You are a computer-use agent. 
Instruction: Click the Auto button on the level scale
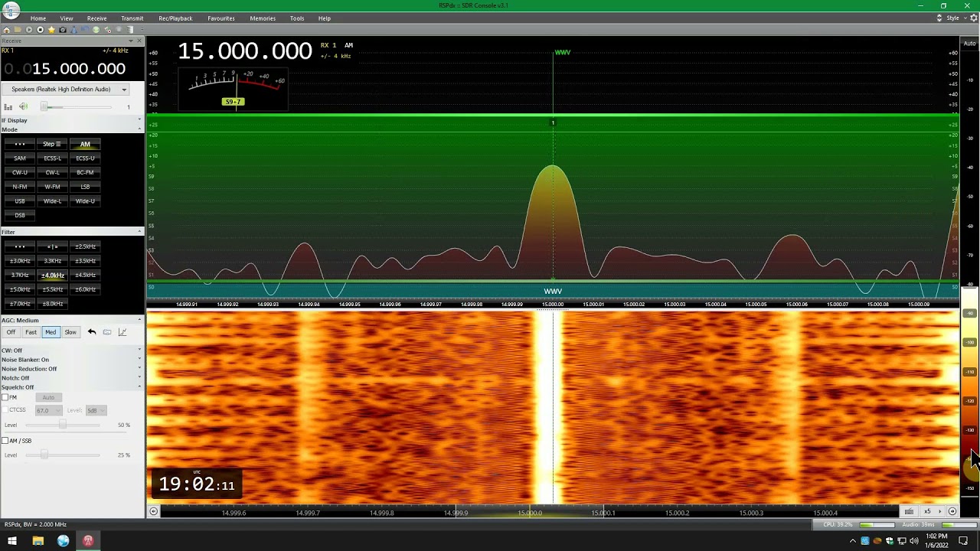[x=970, y=44]
